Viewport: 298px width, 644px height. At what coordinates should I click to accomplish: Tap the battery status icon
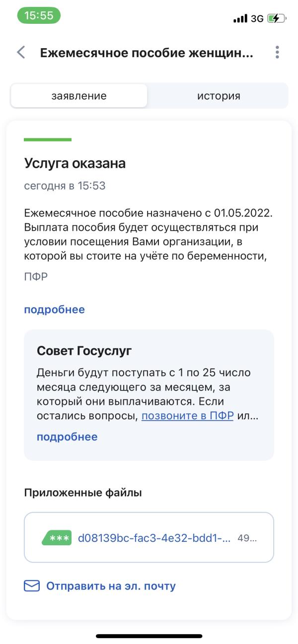coord(277,19)
